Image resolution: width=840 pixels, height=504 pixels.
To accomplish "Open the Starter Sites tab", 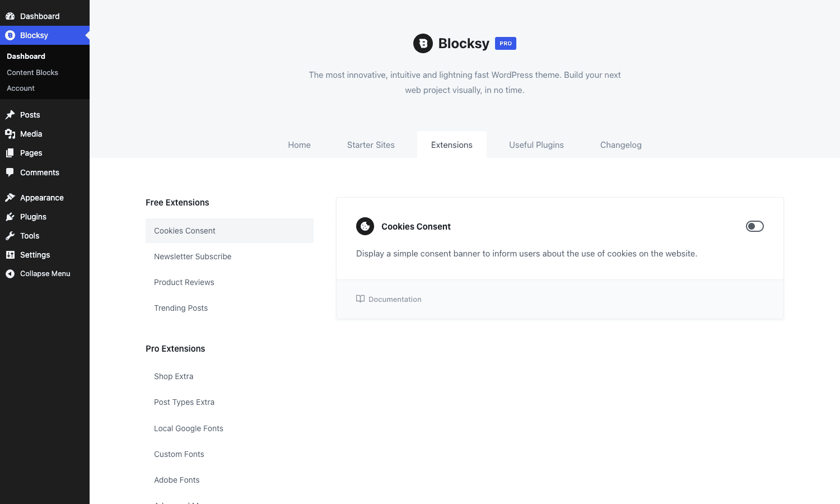I will 371,145.
